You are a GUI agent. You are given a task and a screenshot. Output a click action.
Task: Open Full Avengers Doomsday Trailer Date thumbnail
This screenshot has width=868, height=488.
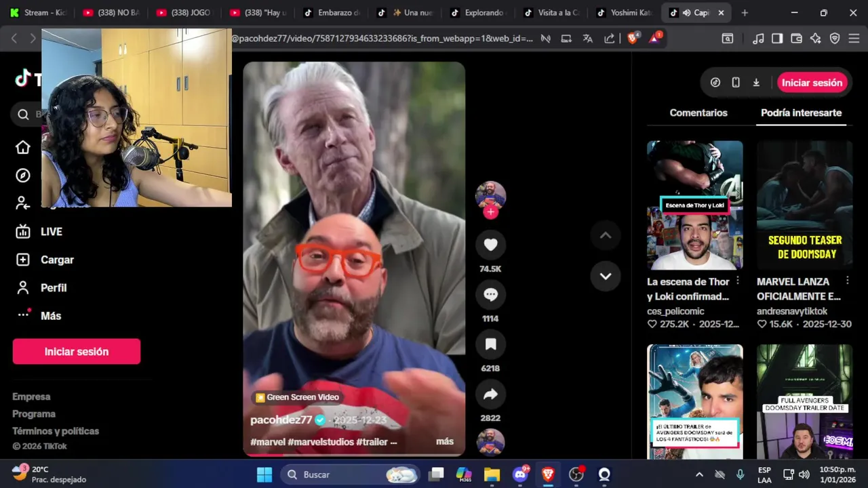[x=805, y=401]
